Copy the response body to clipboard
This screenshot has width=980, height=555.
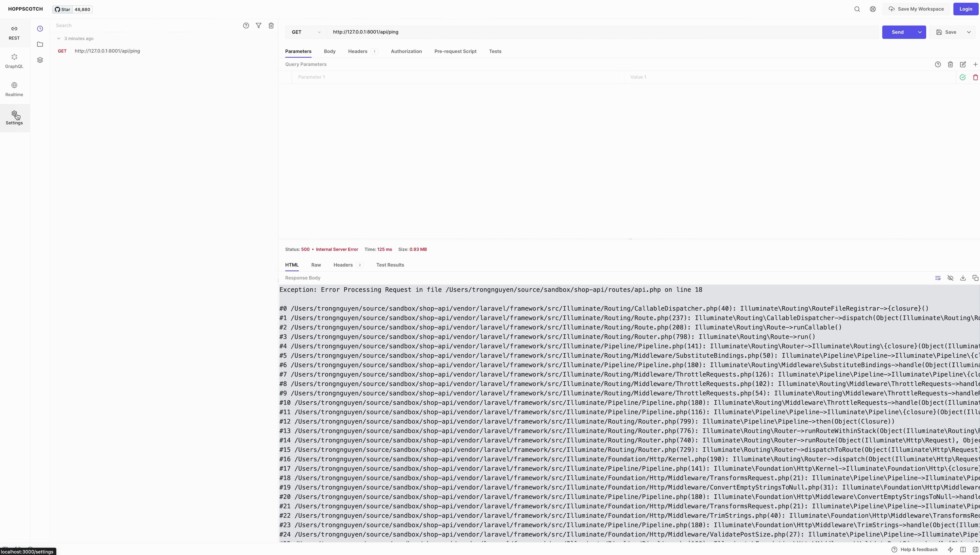point(975,278)
